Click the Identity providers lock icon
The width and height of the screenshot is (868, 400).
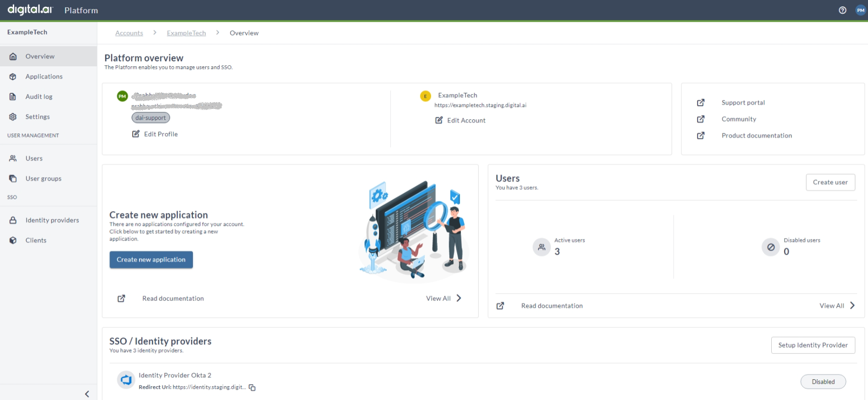(x=13, y=220)
